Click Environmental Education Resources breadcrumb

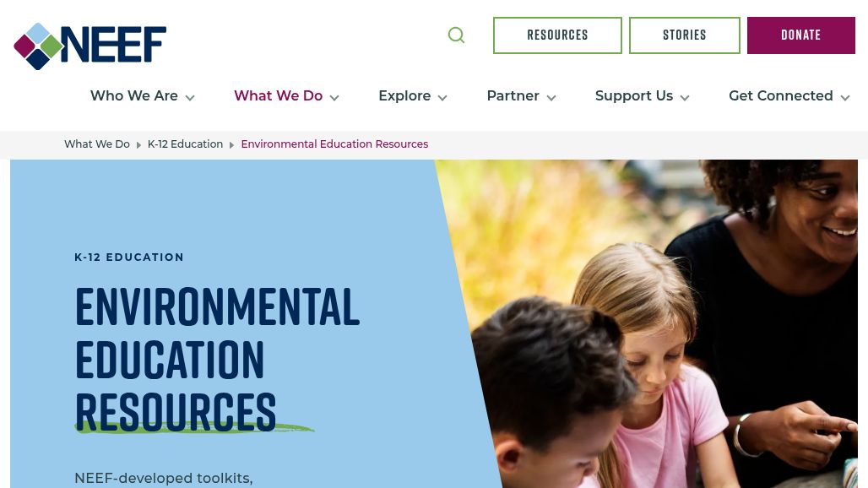pyautogui.click(x=334, y=144)
